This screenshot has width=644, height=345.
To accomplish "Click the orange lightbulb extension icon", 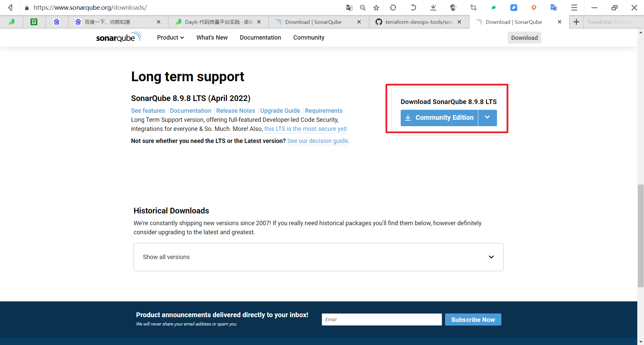I will 534,7.
